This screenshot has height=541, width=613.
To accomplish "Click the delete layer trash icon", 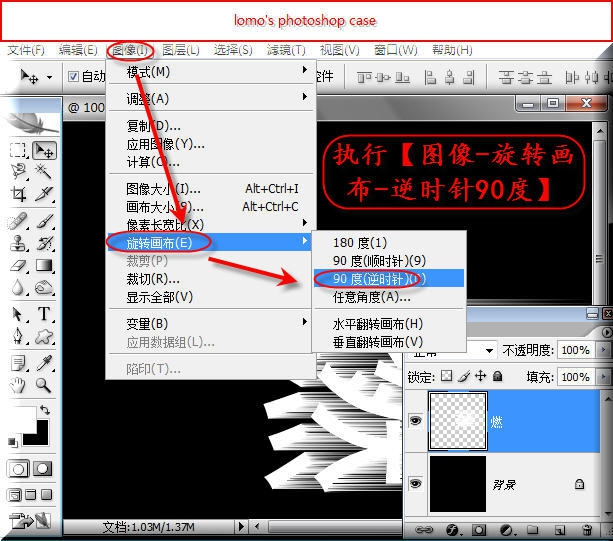I will (x=588, y=530).
